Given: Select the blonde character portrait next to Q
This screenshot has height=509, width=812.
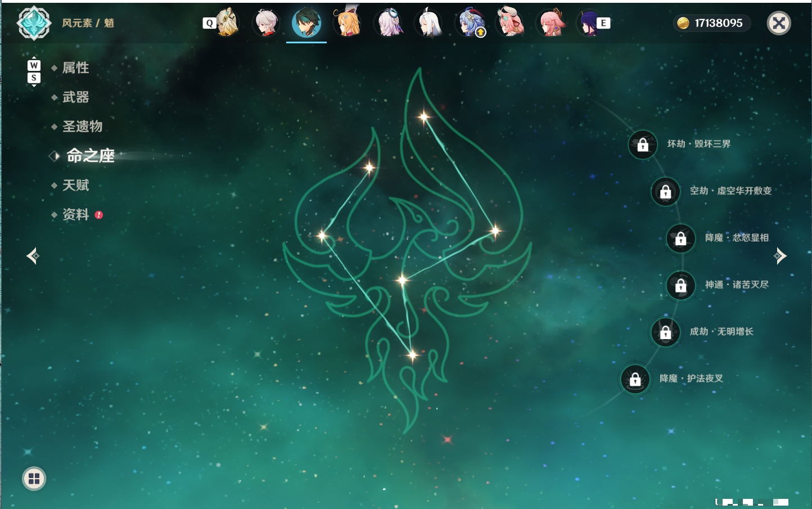Looking at the screenshot, I should coord(227,22).
